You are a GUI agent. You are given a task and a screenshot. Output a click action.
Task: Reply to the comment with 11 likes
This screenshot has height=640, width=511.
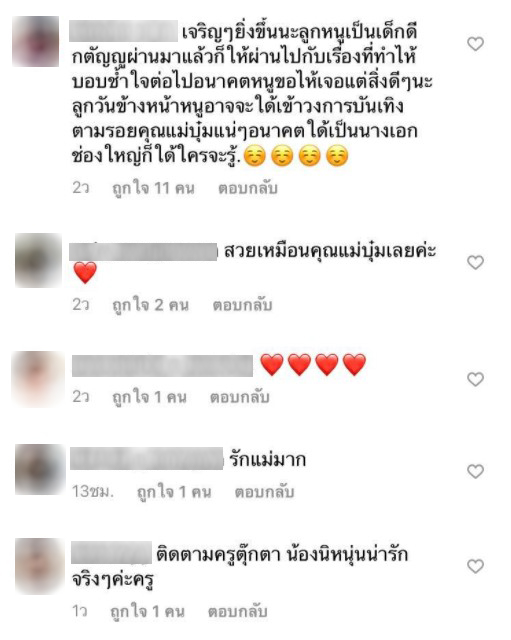coord(248,189)
